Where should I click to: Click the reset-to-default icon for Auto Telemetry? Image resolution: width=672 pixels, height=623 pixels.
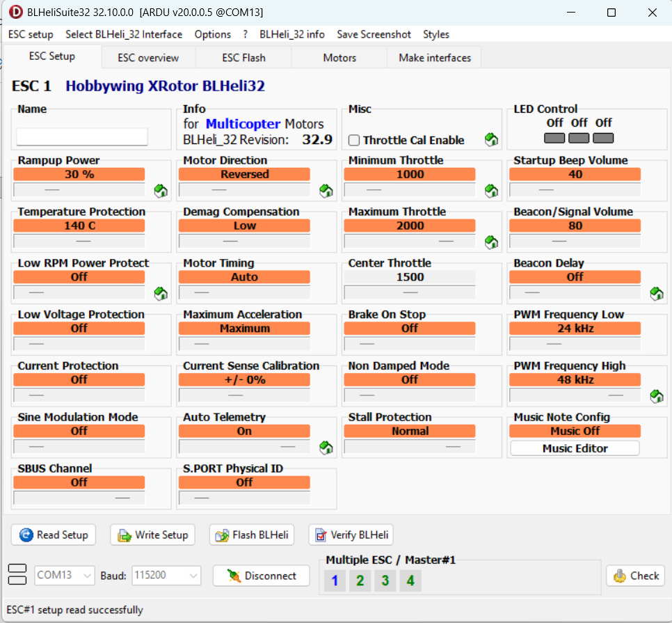(x=326, y=448)
